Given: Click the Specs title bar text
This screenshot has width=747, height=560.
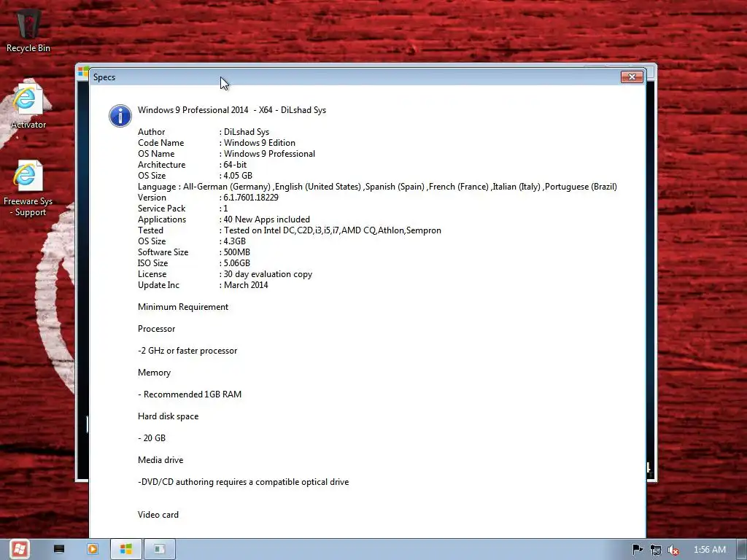Looking at the screenshot, I should click(104, 77).
